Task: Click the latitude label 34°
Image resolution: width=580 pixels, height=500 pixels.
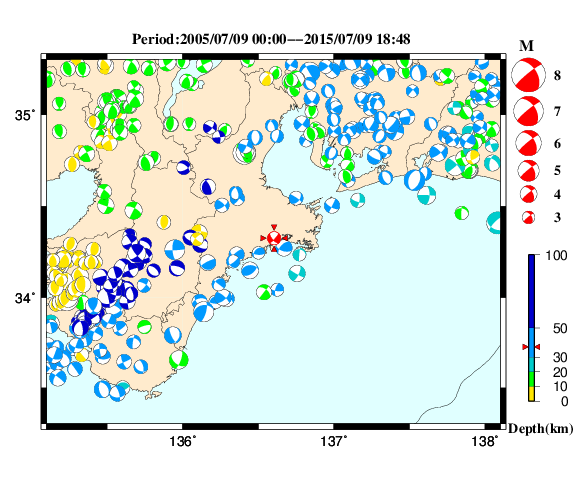Action: tap(25, 298)
